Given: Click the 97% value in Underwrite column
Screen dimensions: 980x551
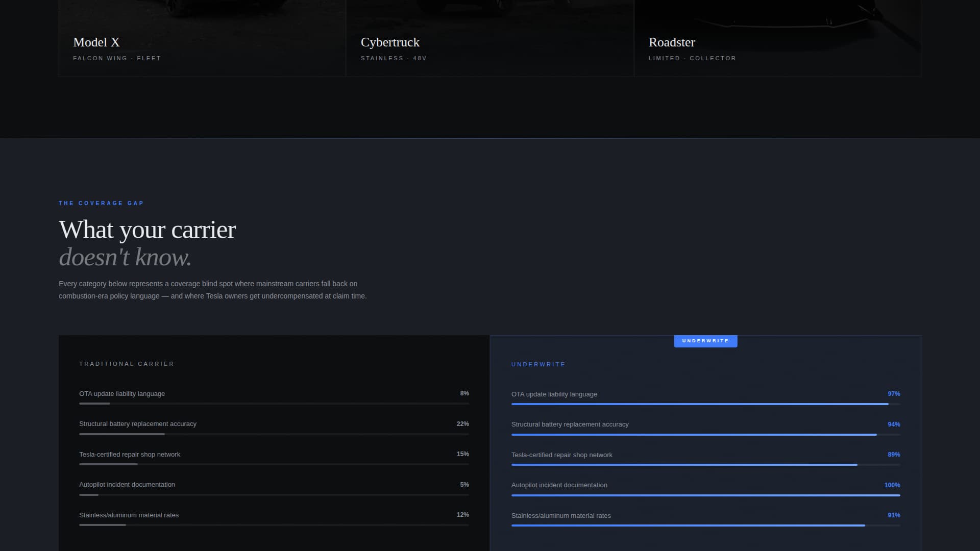Looking at the screenshot, I should (894, 394).
